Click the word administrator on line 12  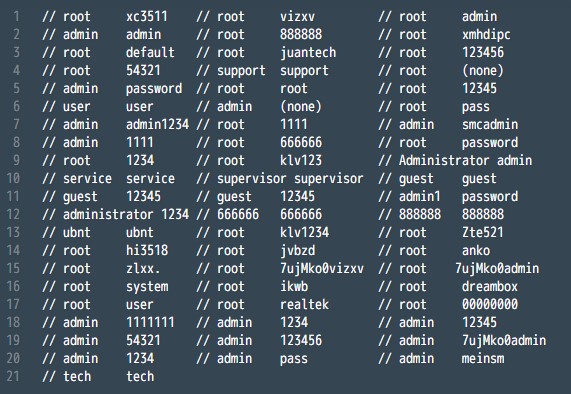[x=108, y=214]
